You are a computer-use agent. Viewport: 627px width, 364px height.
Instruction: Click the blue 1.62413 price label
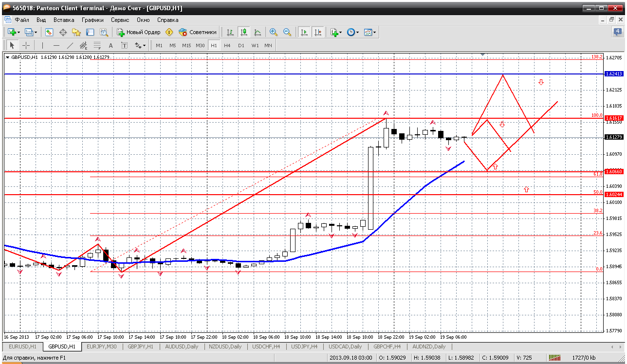(x=613, y=74)
